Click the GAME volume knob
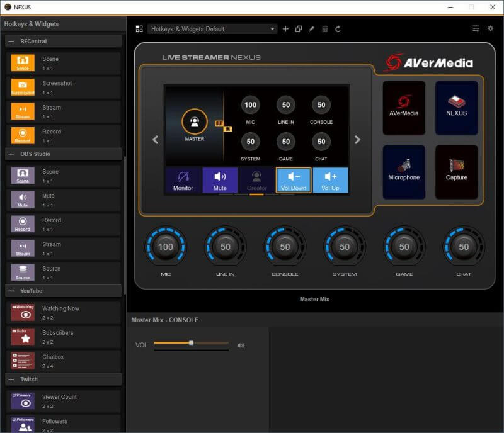The width and height of the screenshot is (504, 433). (x=404, y=247)
